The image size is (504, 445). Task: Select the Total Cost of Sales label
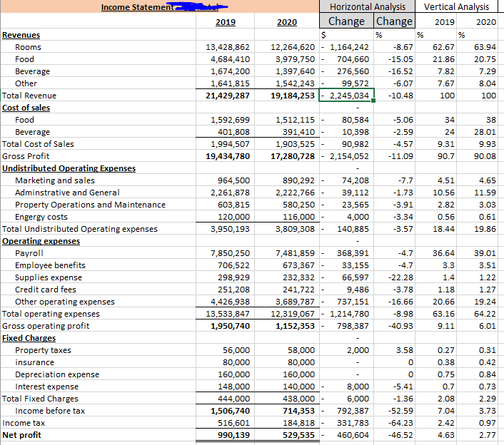38,144
